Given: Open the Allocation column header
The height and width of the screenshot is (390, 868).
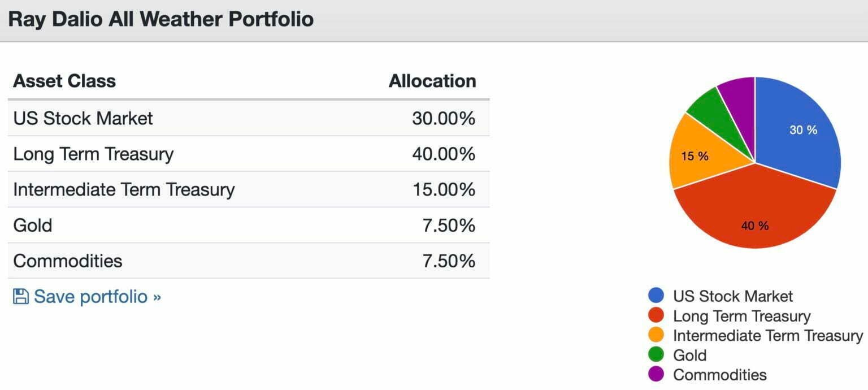Looking at the screenshot, I should tap(432, 81).
